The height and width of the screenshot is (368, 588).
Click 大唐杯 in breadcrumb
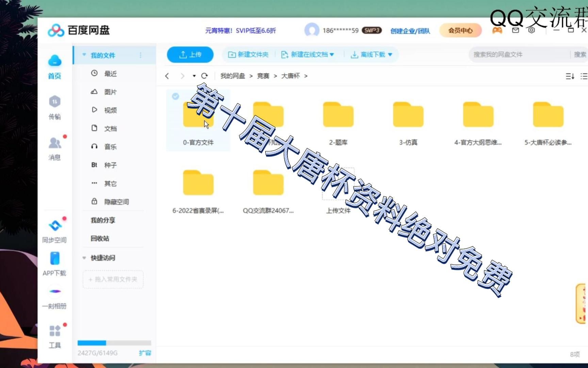tap(290, 76)
